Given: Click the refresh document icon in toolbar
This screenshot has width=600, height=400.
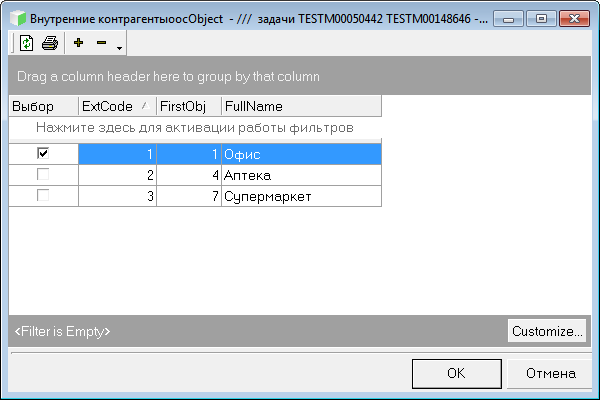Looking at the screenshot, I should click(26, 43).
